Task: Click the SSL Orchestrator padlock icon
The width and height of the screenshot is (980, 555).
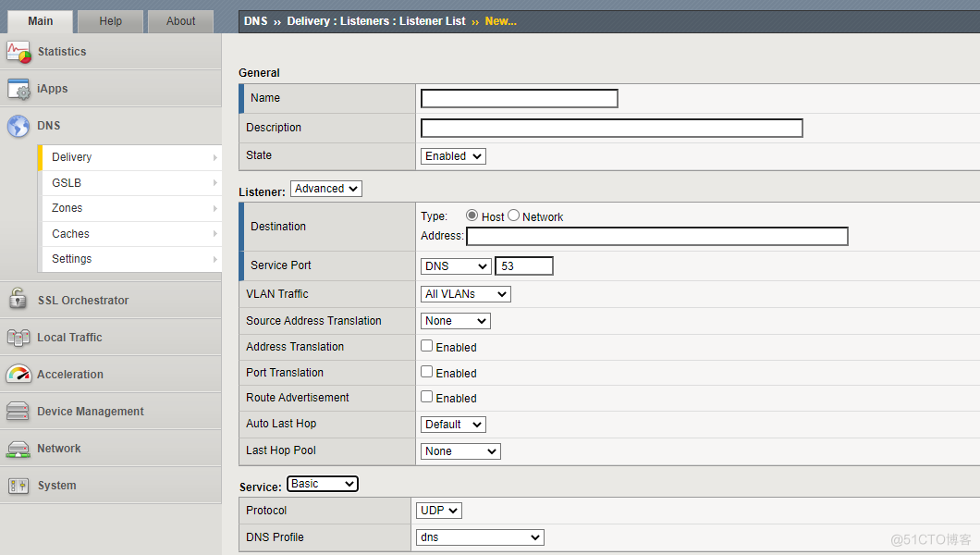Action: (x=18, y=300)
